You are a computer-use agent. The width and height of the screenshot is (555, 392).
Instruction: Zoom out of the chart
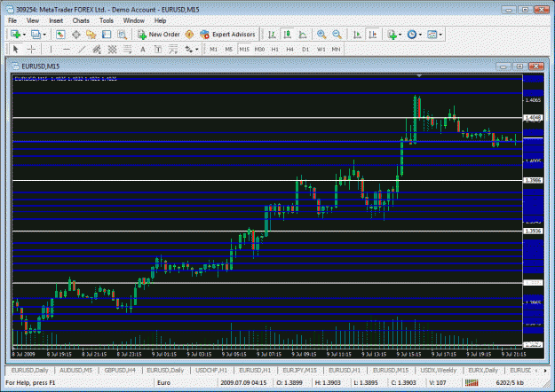337,35
